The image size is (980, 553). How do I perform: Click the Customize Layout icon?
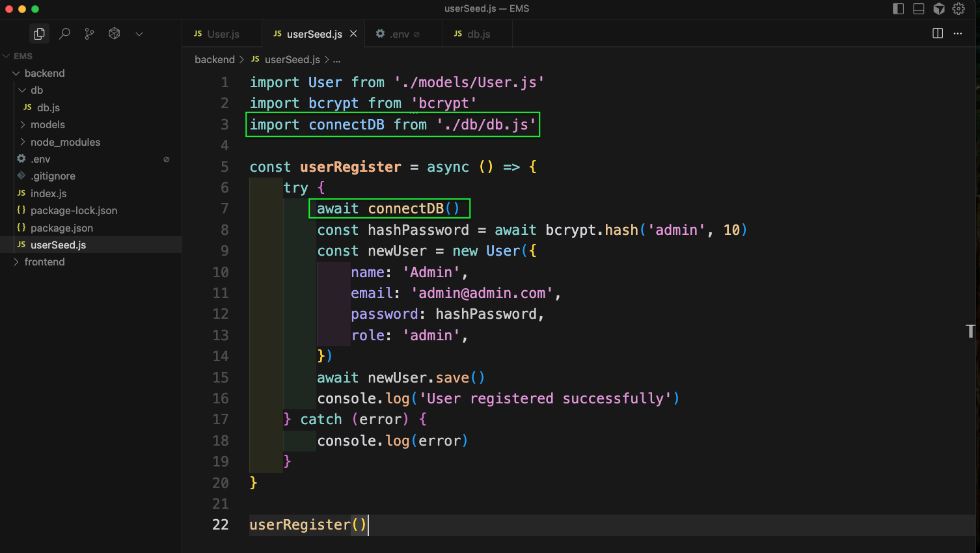(x=939, y=8)
